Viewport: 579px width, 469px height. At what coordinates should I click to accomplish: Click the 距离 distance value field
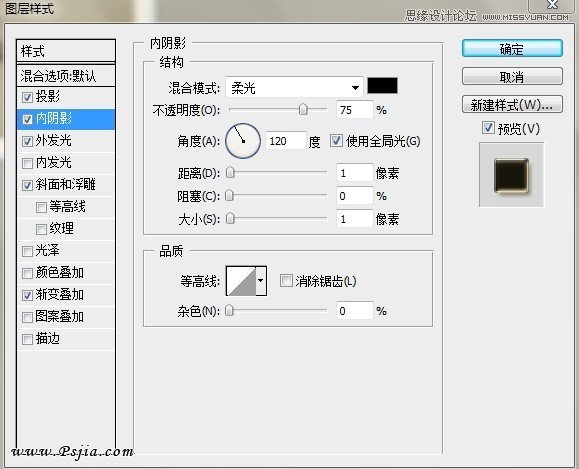354,173
